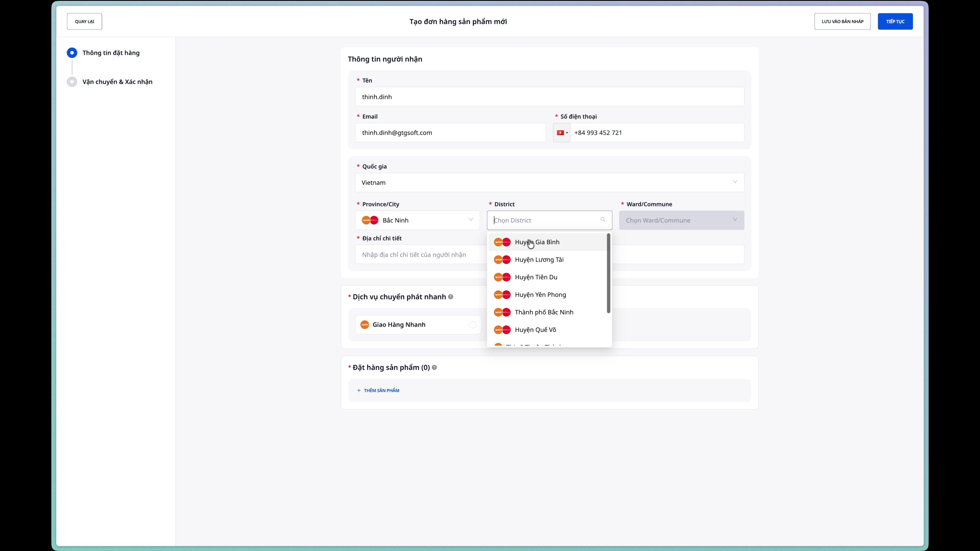Click the Vietnam flag country-code selector
Image resolution: width=980 pixels, height=551 pixels.
(561, 133)
